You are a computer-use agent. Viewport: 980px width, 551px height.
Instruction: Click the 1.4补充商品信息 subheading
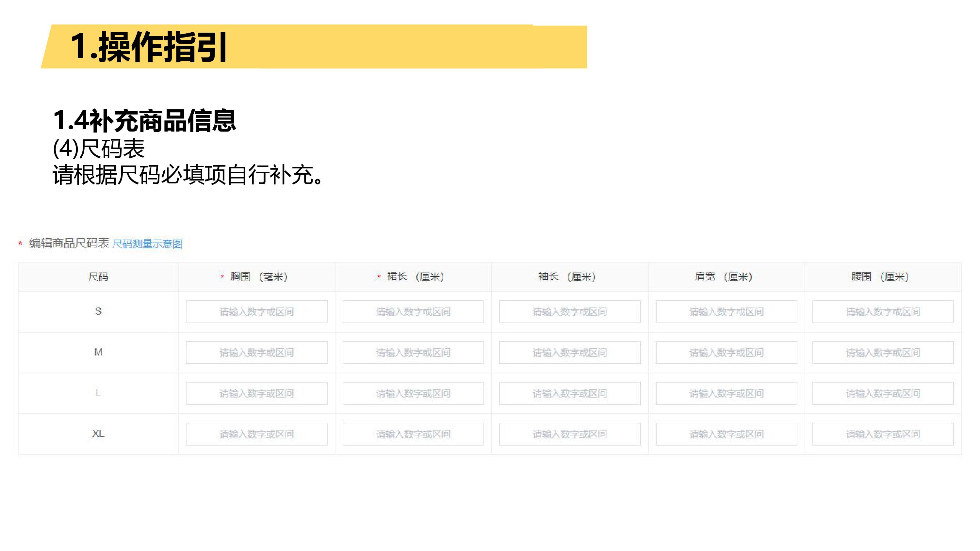(x=145, y=120)
